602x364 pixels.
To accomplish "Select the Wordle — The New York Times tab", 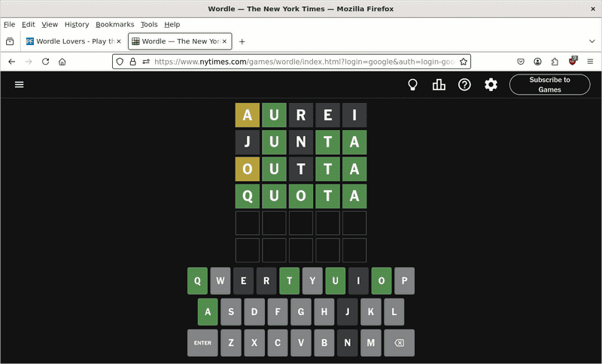I will [x=180, y=41].
